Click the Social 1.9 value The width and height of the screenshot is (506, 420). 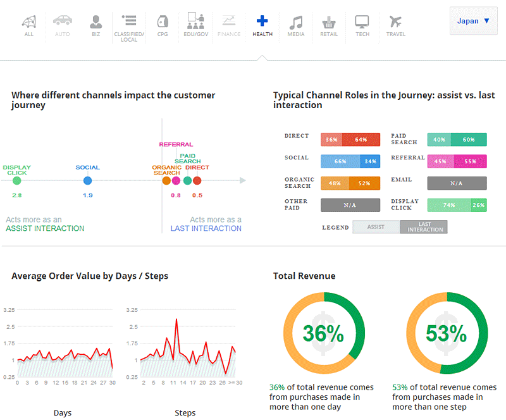click(87, 195)
